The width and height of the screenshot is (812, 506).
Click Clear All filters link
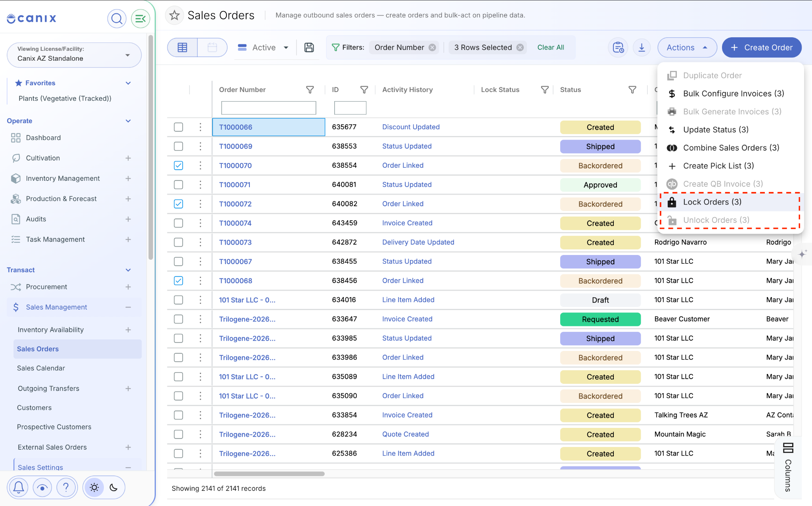point(550,47)
